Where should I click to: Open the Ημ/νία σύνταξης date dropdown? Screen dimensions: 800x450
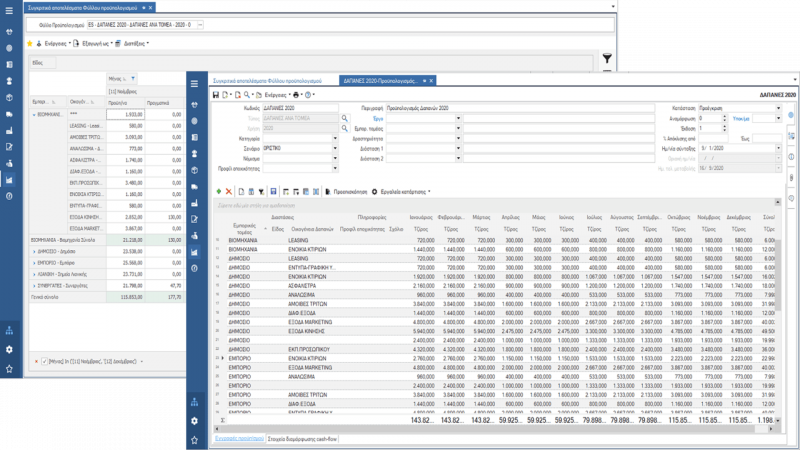pyautogui.click(x=778, y=148)
